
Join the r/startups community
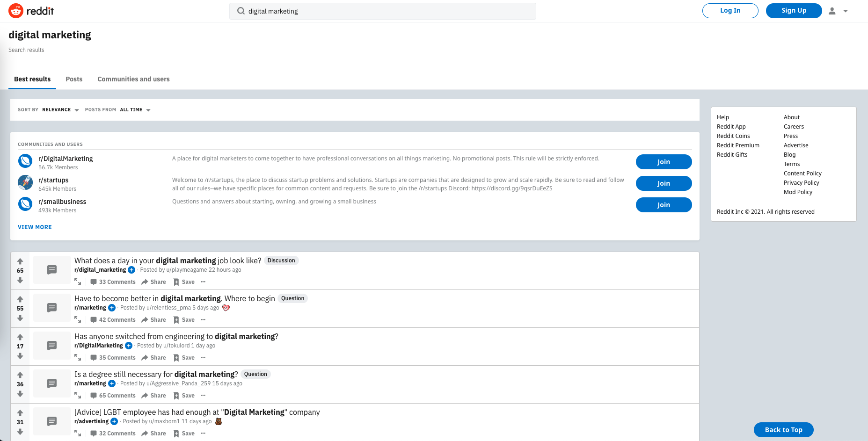[x=664, y=183]
